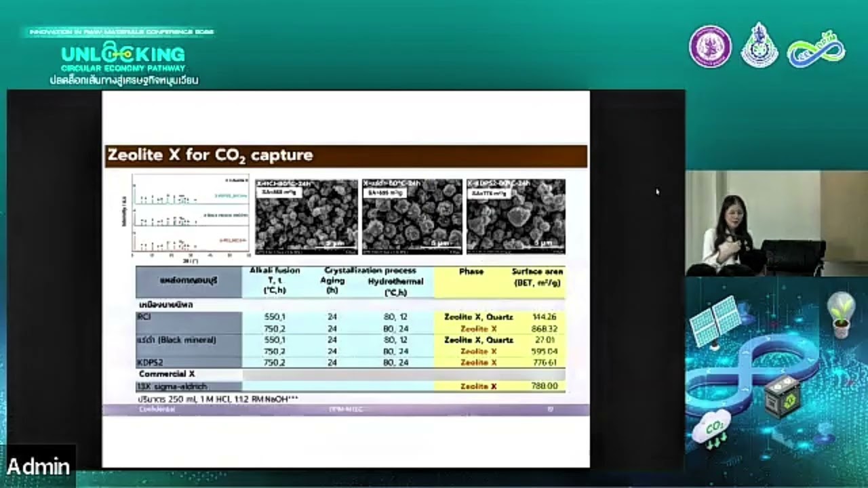868x488 pixels.
Task: Open the third SEM image X-KDPS2
Action: point(515,216)
